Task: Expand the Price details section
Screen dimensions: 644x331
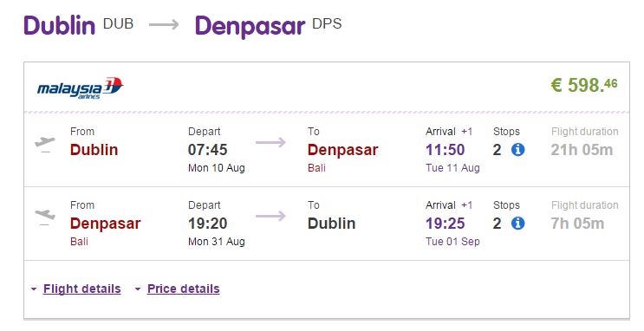Action: (183, 289)
